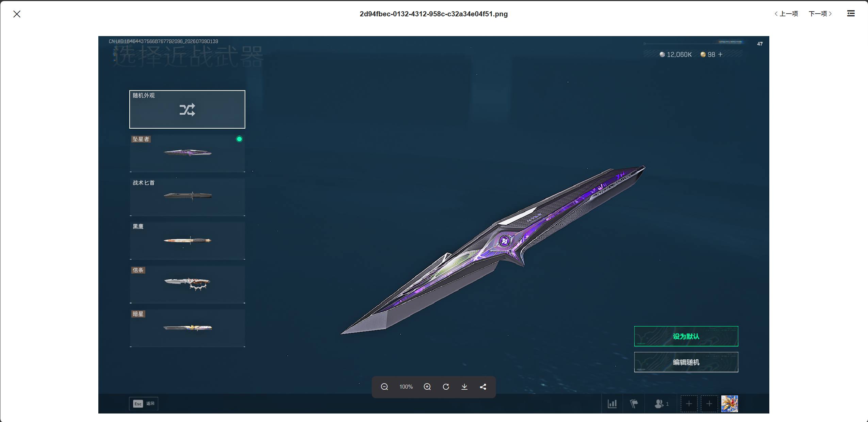Select the 暗星 knife skin

pos(187,328)
